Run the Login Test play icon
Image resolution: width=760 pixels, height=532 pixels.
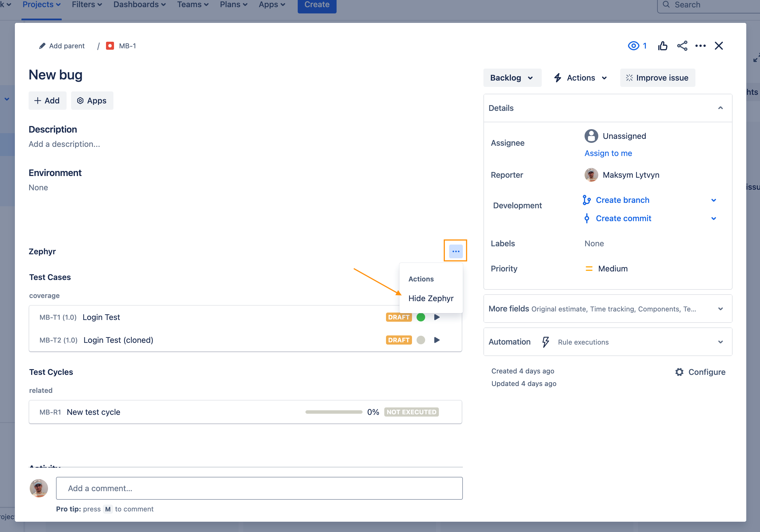(x=437, y=317)
